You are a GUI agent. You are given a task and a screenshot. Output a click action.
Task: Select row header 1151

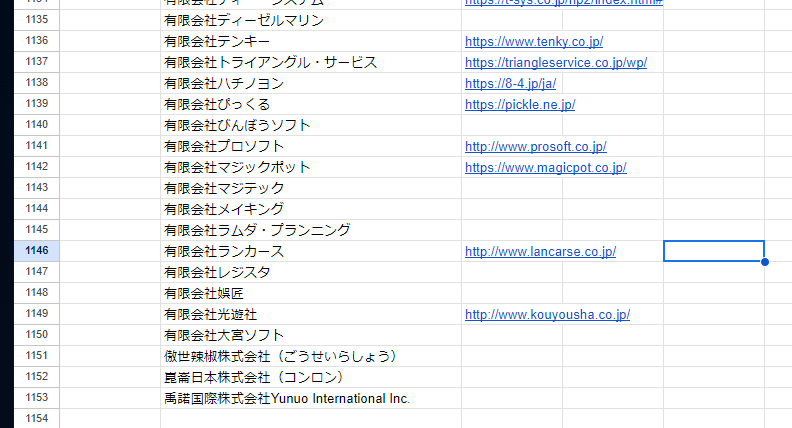pyautogui.click(x=37, y=356)
